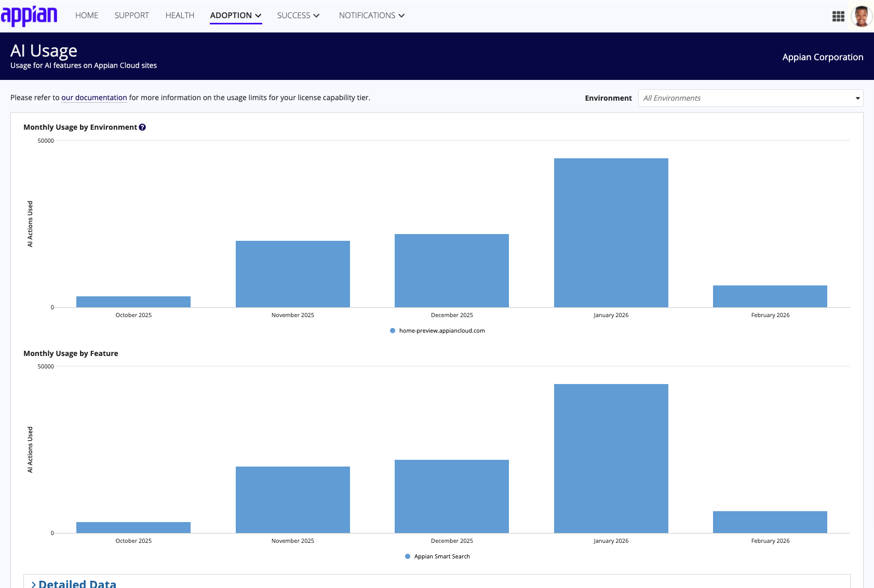Toggle the Appian Smart Search legend marker
Screen dimensions: 874x588
pos(408,556)
